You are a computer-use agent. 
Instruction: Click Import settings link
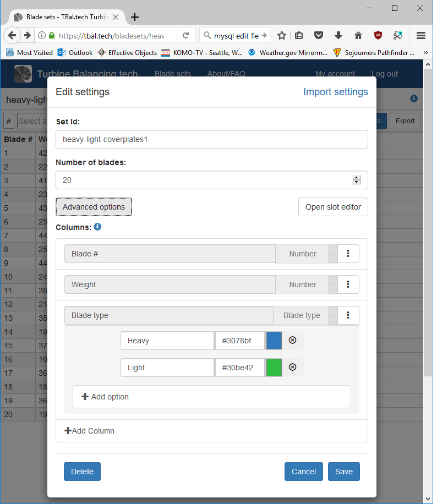coord(335,92)
